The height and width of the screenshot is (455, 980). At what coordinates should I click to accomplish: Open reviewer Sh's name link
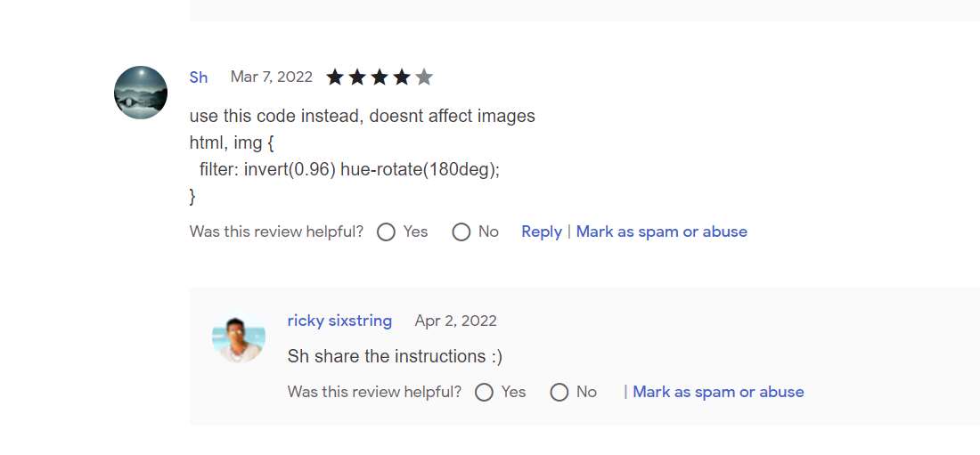click(x=199, y=77)
